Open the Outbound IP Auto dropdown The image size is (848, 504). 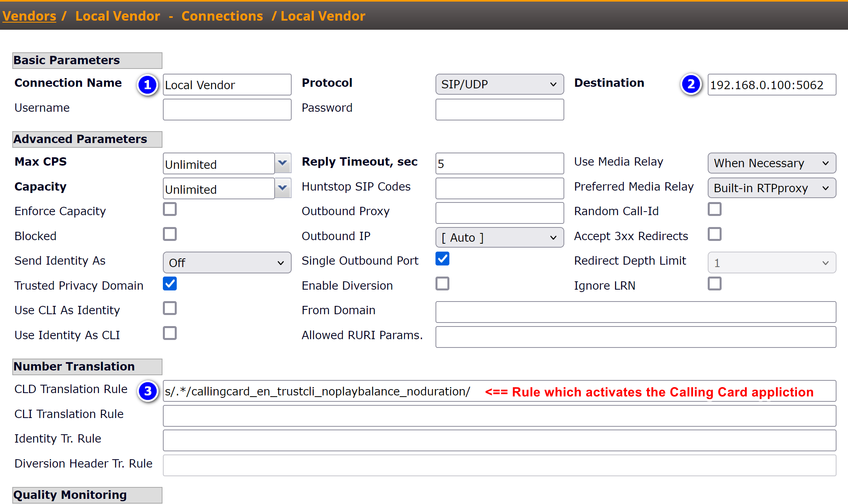(x=499, y=237)
